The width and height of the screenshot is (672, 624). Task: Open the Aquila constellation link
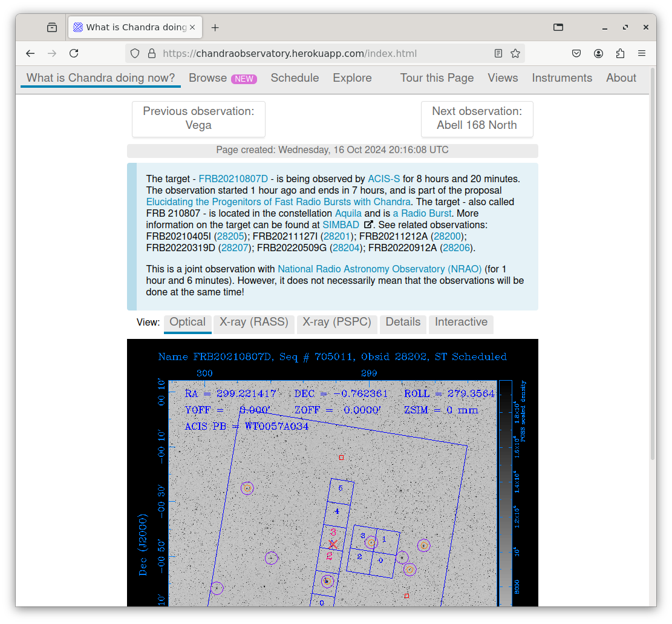348,214
